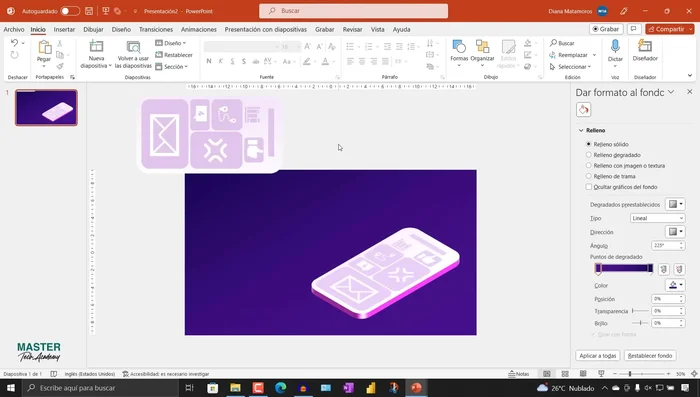
Task: Click Restablecer fondo button
Action: pyautogui.click(x=650, y=355)
